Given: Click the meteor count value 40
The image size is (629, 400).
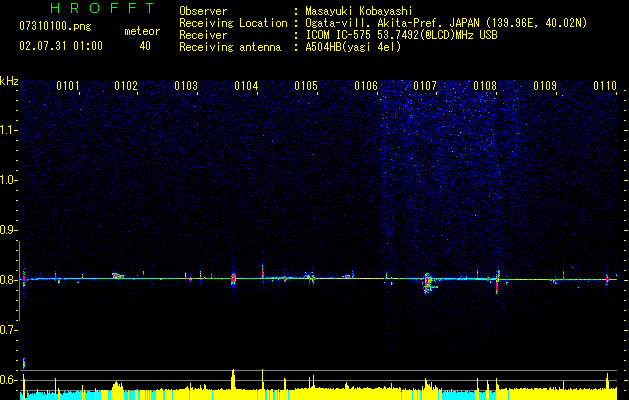Looking at the screenshot, I should tap(145, 46).
